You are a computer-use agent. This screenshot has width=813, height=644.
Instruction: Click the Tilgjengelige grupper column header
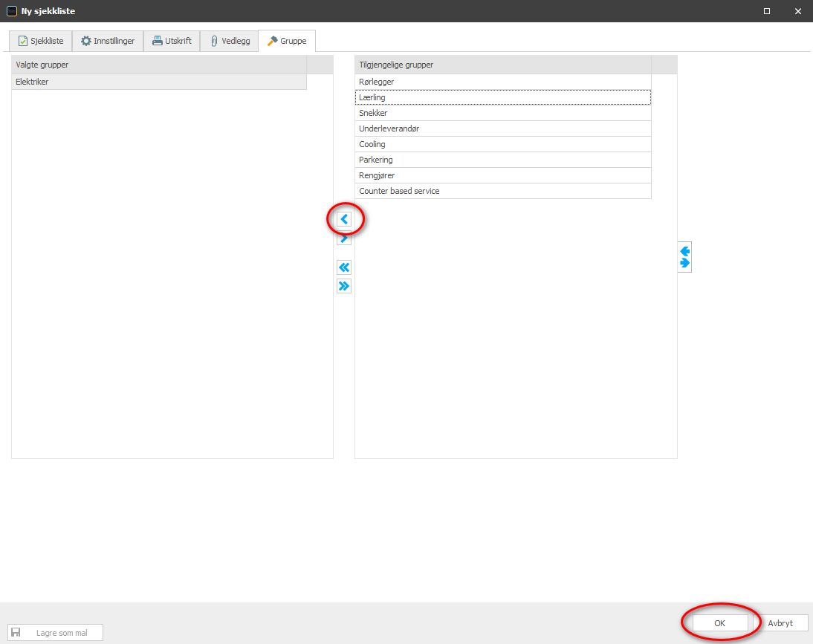(x=503, y=65)
